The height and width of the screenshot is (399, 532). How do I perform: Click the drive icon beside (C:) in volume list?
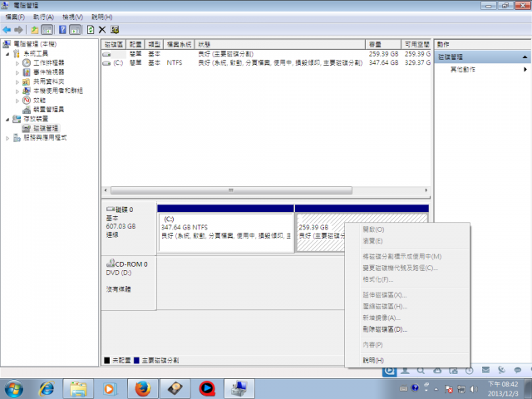(x=106, y=63)
